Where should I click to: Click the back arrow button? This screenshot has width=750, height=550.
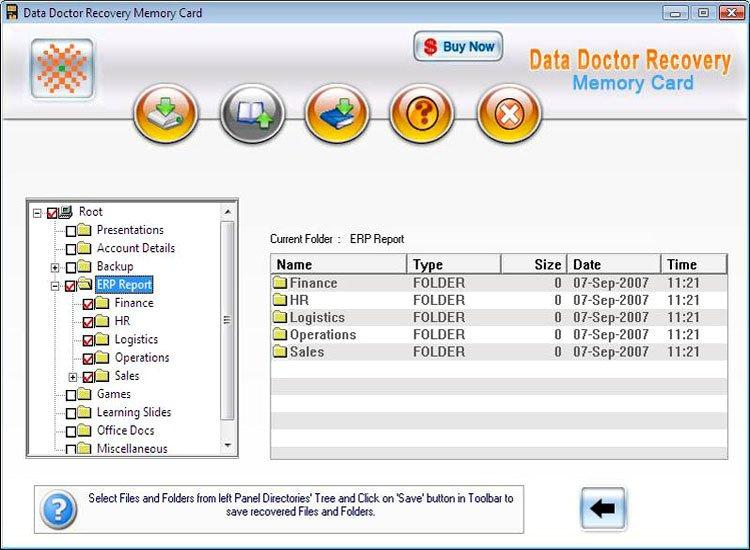click(x=603, y=508)
